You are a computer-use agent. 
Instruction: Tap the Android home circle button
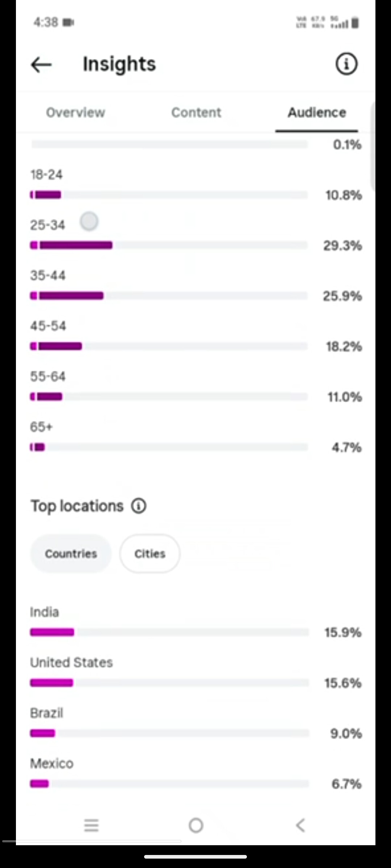click(196, 825)
